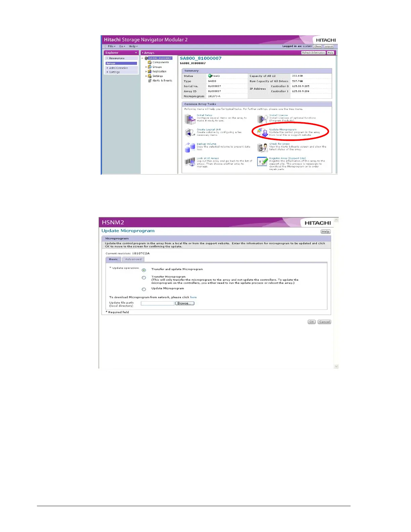Click the Current revision value 1810TC2A
Image resolution: width=411 pixels, height=532 pixels.
pyautogui.click(x=141, y=254)
